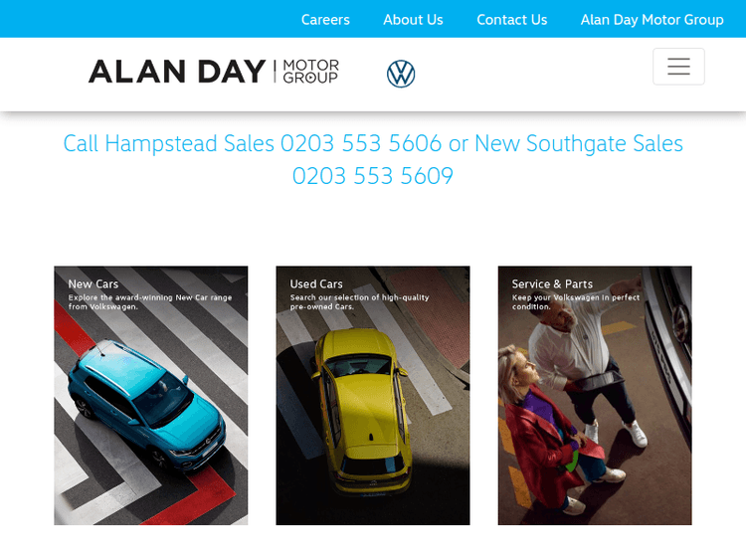Open the hamburger navigation menu
This screenshot has height=560, width=746.
pos(678,67)
